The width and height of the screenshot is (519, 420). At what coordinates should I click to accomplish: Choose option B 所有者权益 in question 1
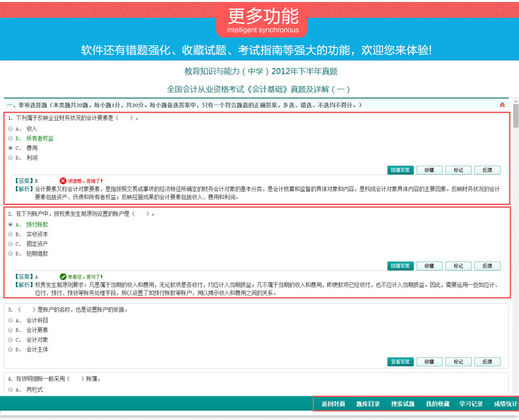pos(10,139)
